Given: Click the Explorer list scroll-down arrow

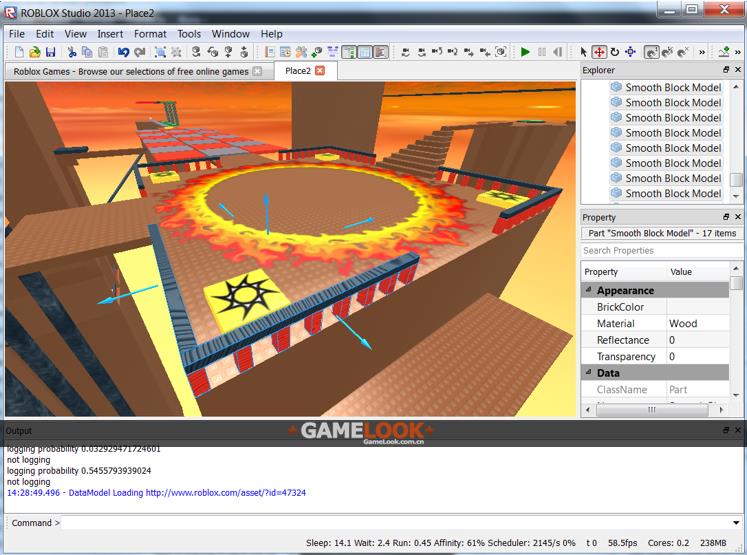Looking at the screenshot, I should coord(736,196).
